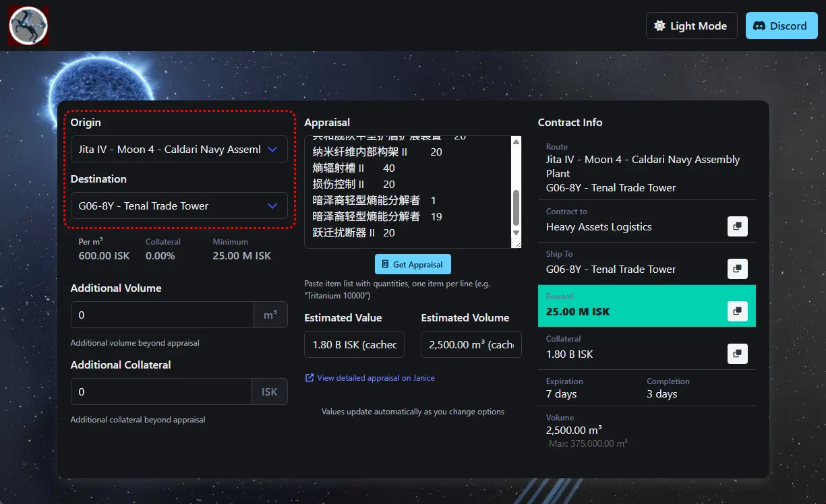The image size is (826, 504).
Task: Click the 跃迁扰断器 II row in appraisal
Action: (354, 232)
